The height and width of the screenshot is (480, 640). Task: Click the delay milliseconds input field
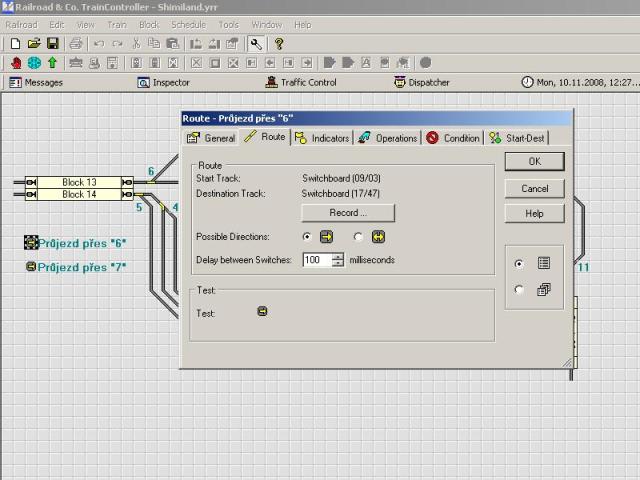pyautogui.click(x=318, y=260)
